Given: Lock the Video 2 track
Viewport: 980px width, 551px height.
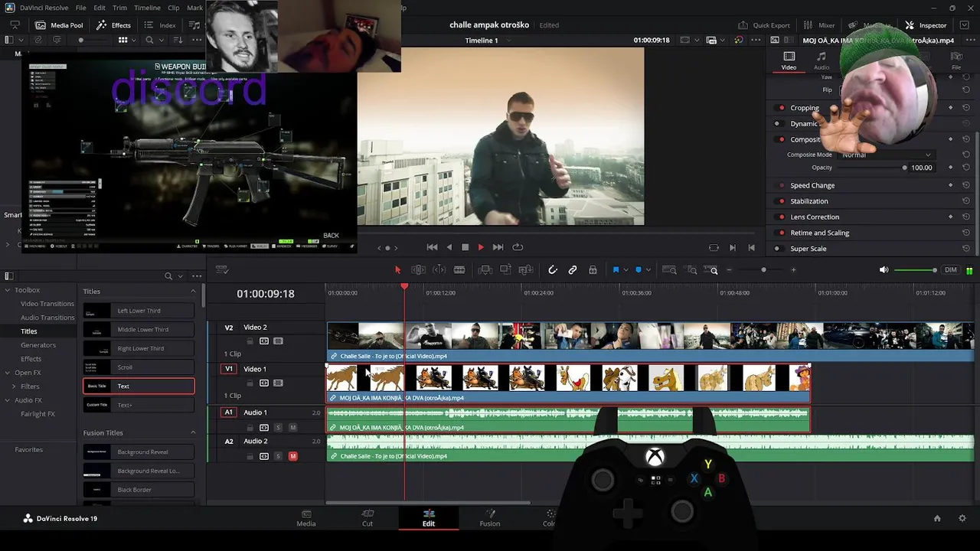Looking at the screenshot, I should click(x=250, y=341).
